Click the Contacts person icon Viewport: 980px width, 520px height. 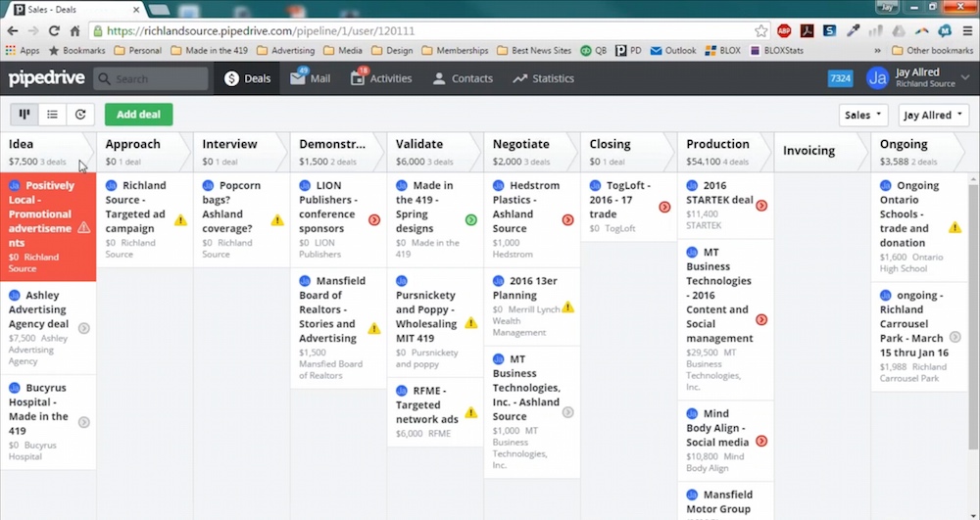[439, 78]
